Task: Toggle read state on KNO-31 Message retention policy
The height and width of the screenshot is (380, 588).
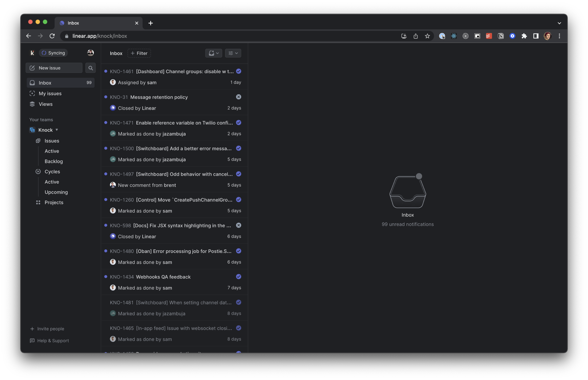Action: pyautogui.click(x=238, y=97)
